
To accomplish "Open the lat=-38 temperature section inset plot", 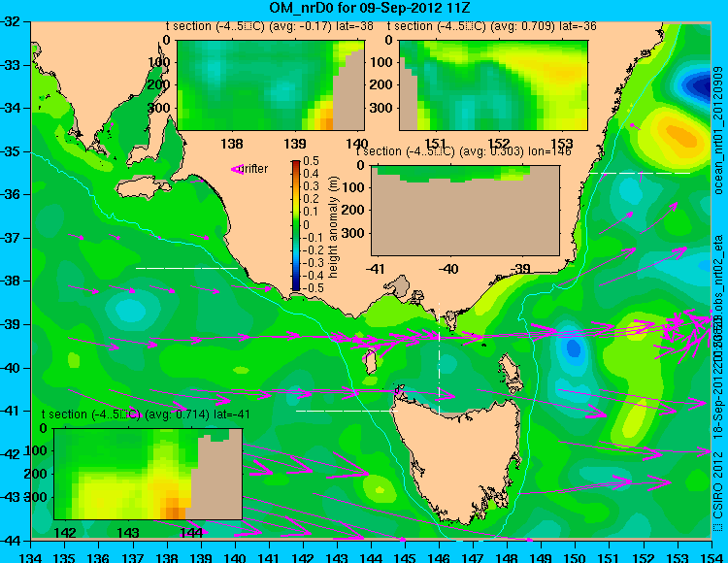I will pos(271,85).
